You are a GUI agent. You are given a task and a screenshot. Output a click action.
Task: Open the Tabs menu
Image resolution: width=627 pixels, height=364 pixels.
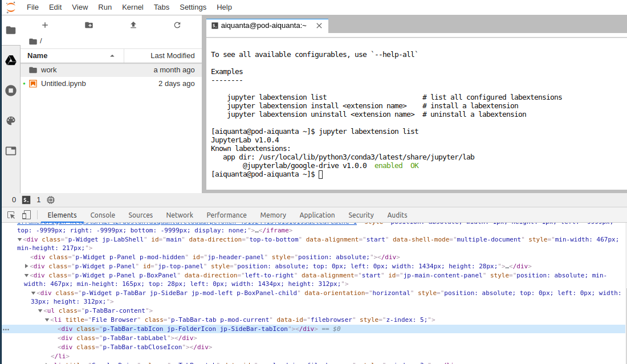point(161,7)
